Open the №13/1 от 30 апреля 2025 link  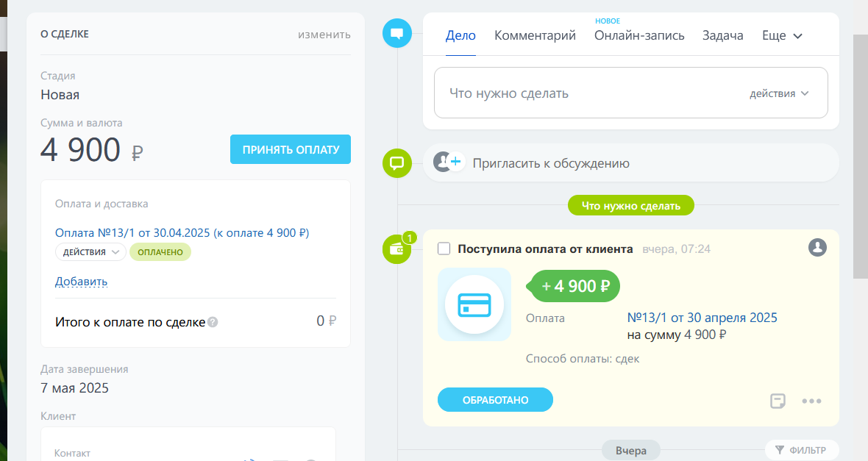point(702,318)
